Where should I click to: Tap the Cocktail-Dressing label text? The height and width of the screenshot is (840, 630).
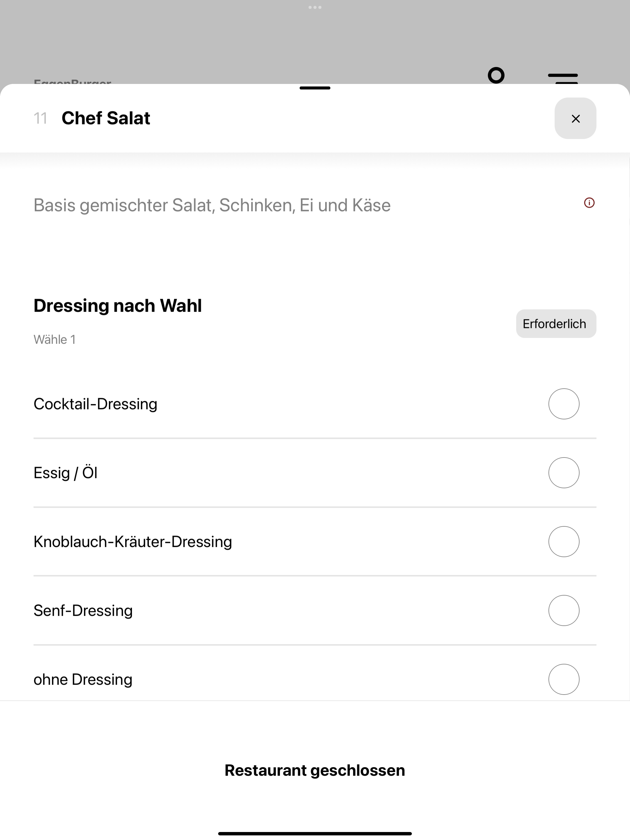tap(95, 404)
